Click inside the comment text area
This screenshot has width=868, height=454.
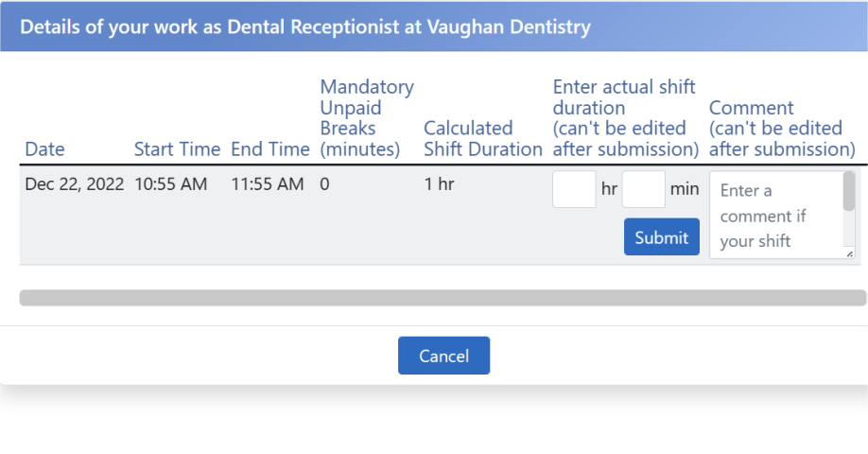(x=776, y=215)
